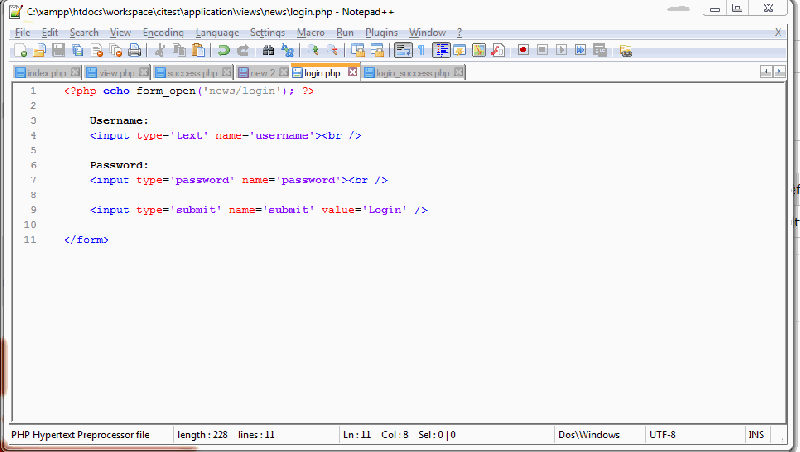Create a new document via the New icon
This screenshot has width=800, height=452.
click(x=20, y=50)
